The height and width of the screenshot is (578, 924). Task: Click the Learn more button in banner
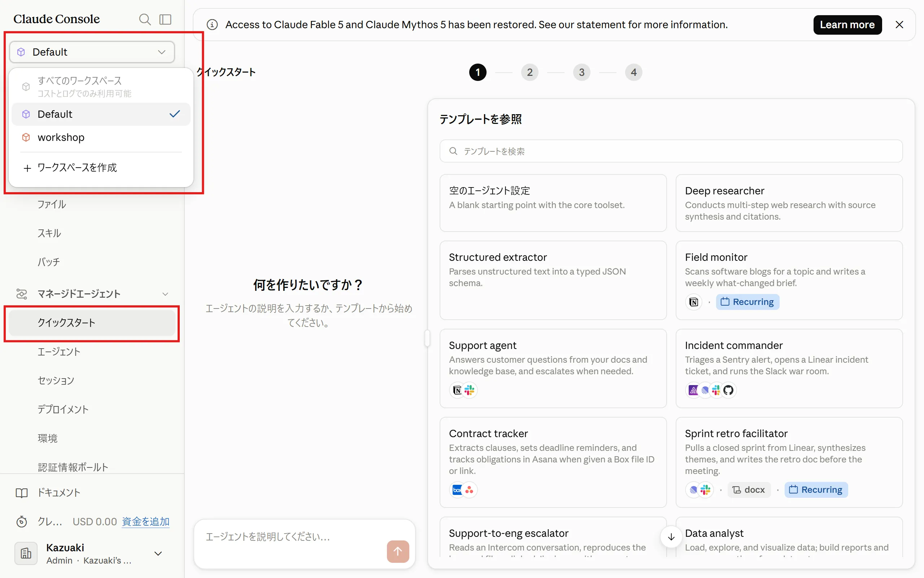[847, 25]
